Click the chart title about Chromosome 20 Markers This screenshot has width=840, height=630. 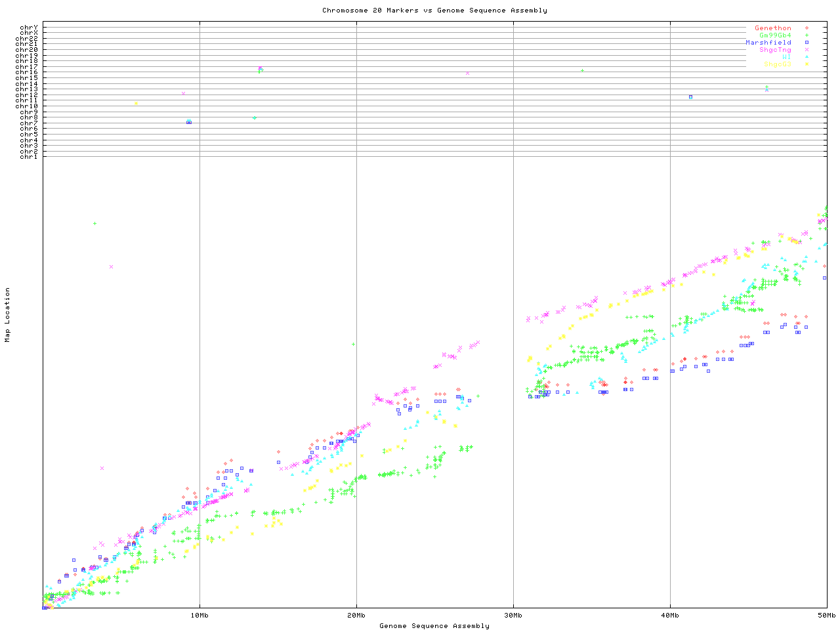coord(434,10)
